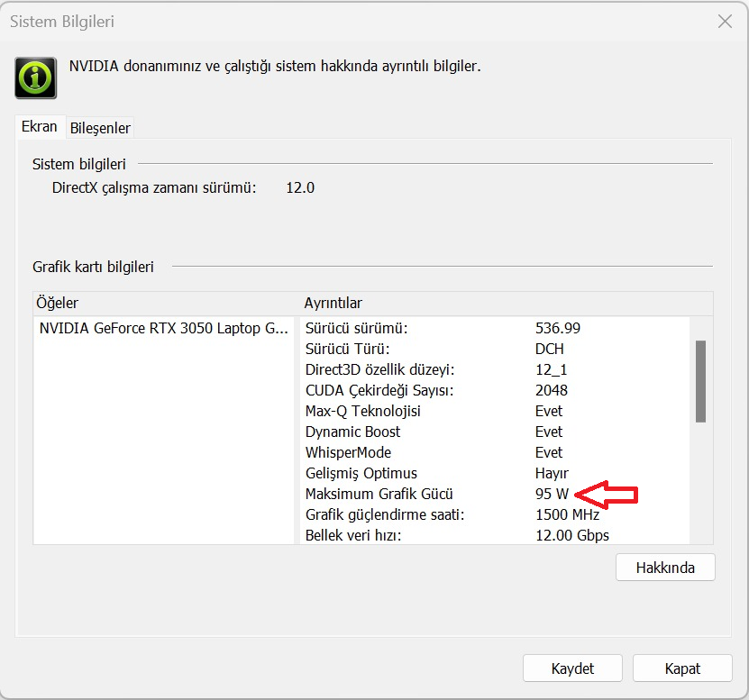
Task: Click the Evet value for WhisperMode
Action: click(549, 452)
